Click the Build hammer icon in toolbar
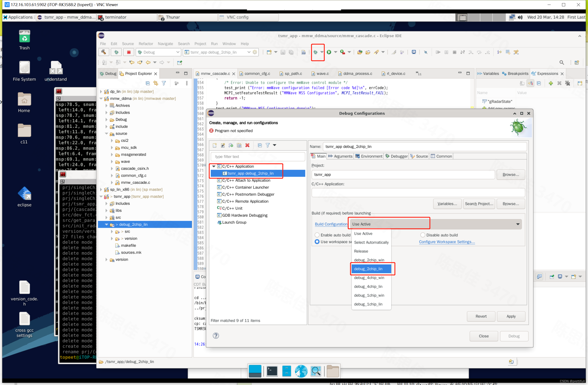The width and height of the screenshot is (588, 385). [x=104, y=52]
